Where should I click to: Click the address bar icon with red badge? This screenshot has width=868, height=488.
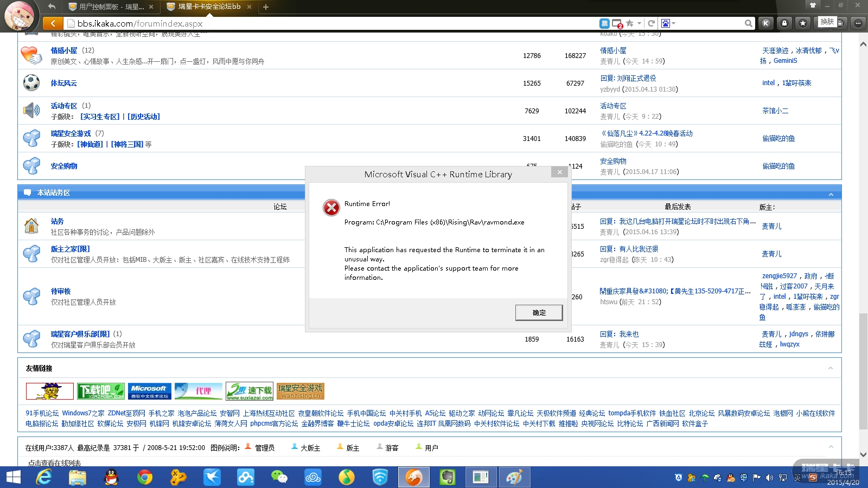[x=617, y=24]
